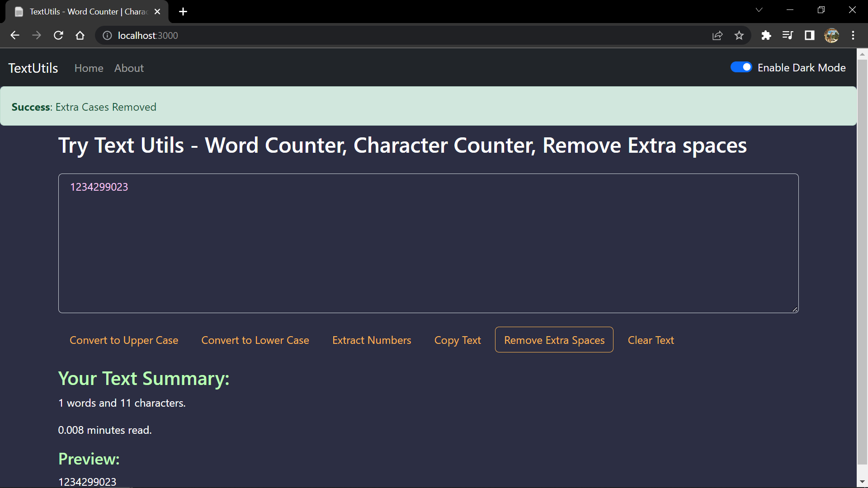The image size is (868, 488).
Task: Toggle the browser side panel icon
Action: 809,35
